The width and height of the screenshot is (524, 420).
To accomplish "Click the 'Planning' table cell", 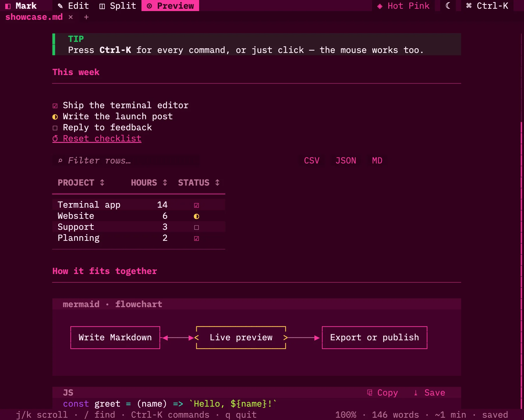I will (79, 238).
